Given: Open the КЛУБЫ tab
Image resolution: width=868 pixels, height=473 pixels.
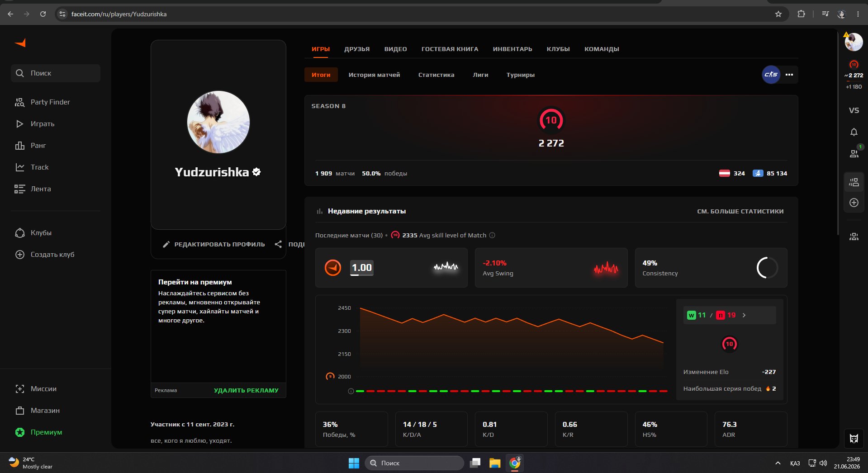Looking at the screenshot, I should click(x=558, y=49).
